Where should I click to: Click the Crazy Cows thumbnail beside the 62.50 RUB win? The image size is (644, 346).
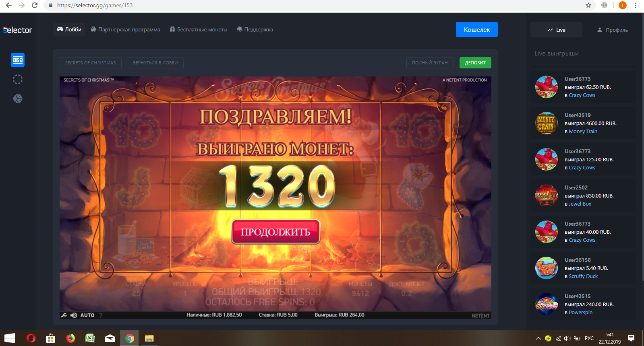tap(547, 87)
